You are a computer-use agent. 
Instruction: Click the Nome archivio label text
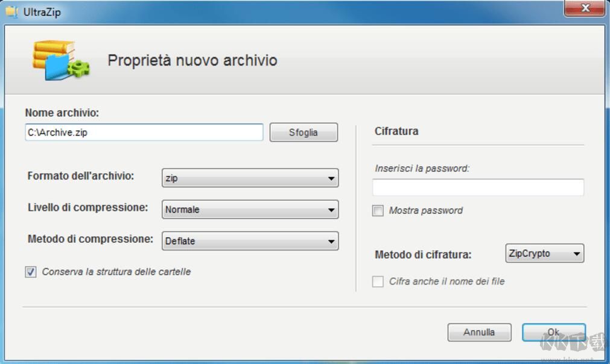[62, 113]
